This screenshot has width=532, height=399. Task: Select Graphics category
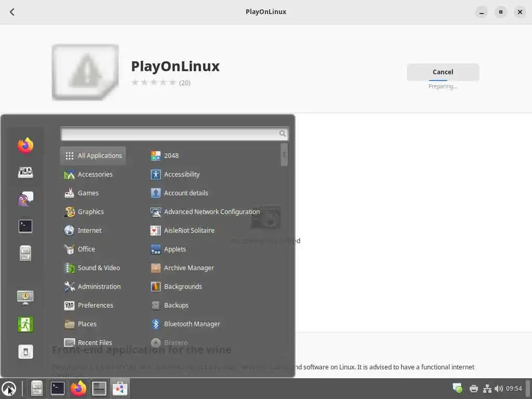[x=84, y=212]
